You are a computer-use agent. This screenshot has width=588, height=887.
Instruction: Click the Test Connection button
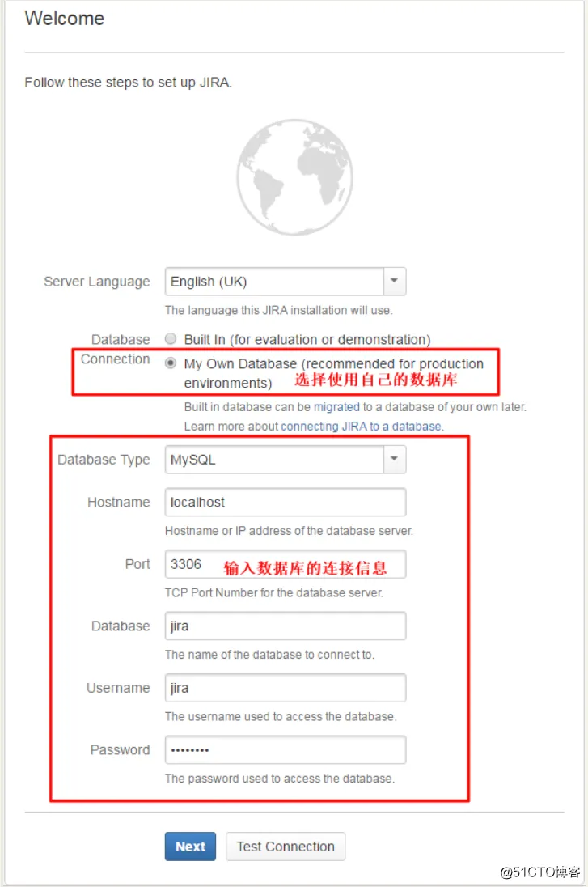[286, 847]
